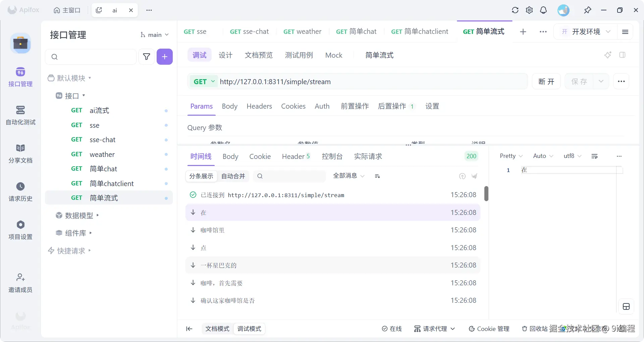Open 回收站 in the status bar
644x342 pixels.
tap(535, 329)
